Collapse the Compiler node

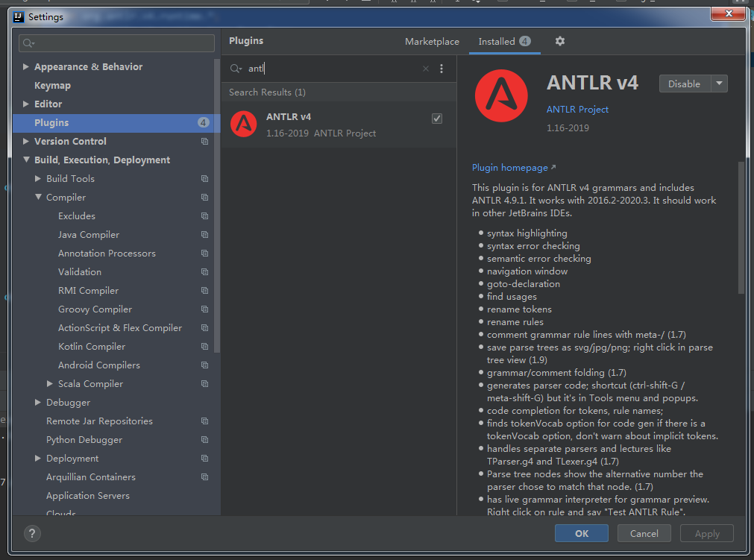click(x=38, y=197)
